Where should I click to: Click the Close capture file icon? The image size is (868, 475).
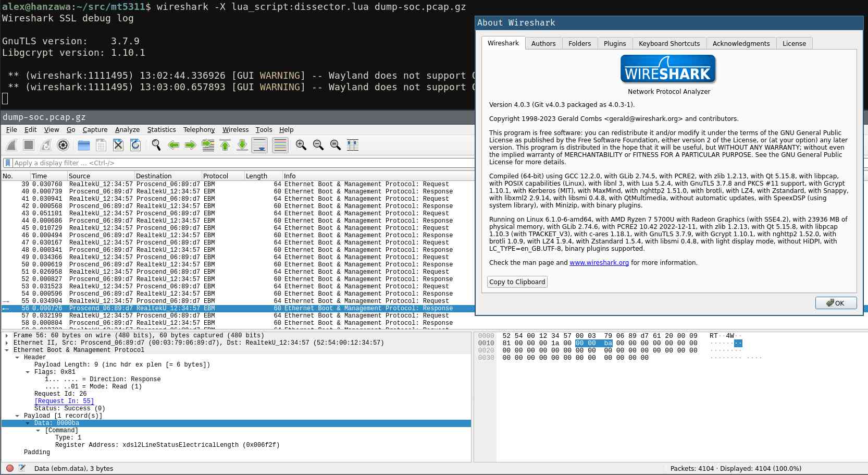tap(118, 145)
